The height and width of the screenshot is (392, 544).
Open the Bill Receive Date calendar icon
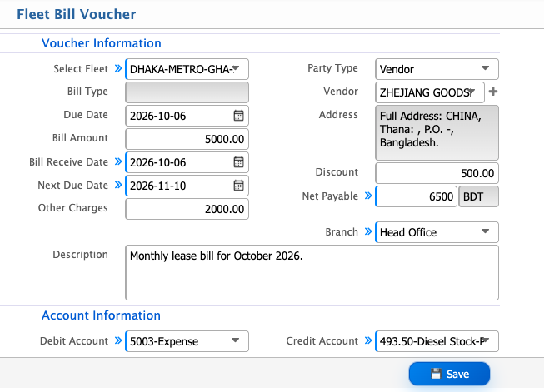tap(238, 161)
